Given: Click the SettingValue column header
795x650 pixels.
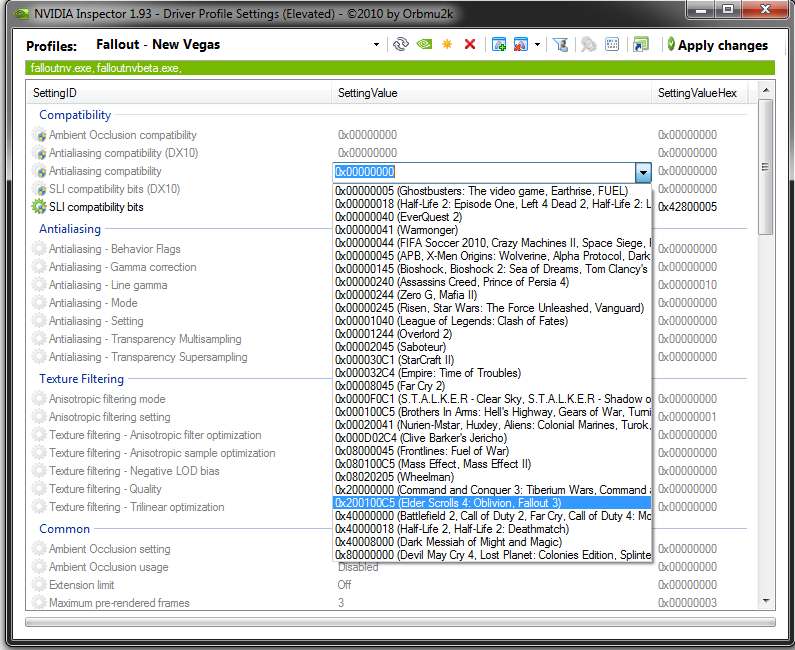Looking at the screenshot, I should 492,93.
